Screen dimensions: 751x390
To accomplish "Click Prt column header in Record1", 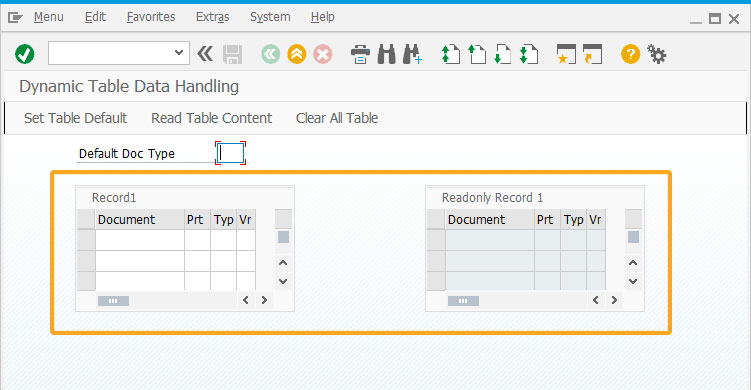I will coord(197,219).
